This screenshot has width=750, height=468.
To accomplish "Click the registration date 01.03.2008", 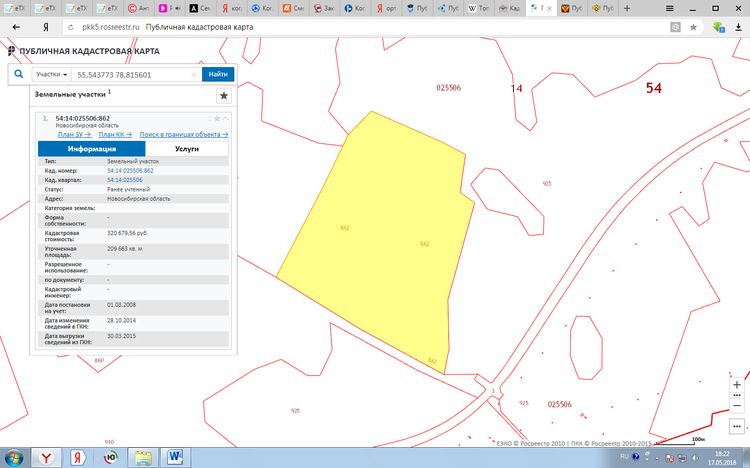I will click(x=121, y=305).
